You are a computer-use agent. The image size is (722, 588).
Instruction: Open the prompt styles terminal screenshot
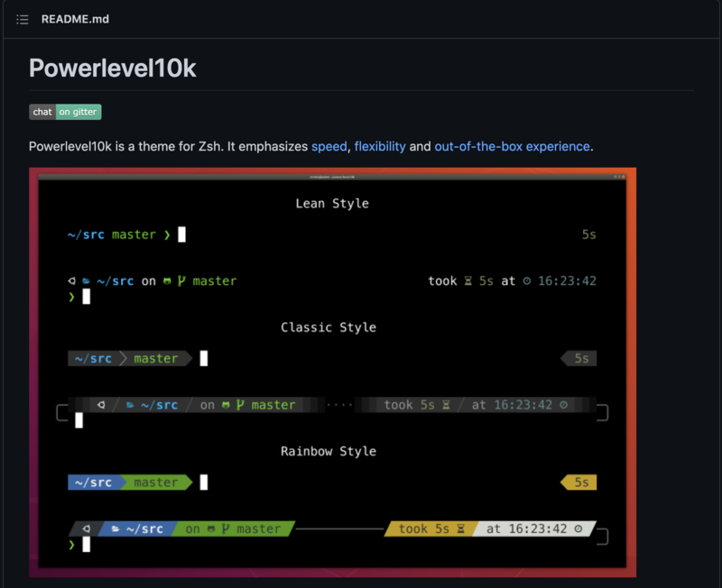[x=332, y=372]
